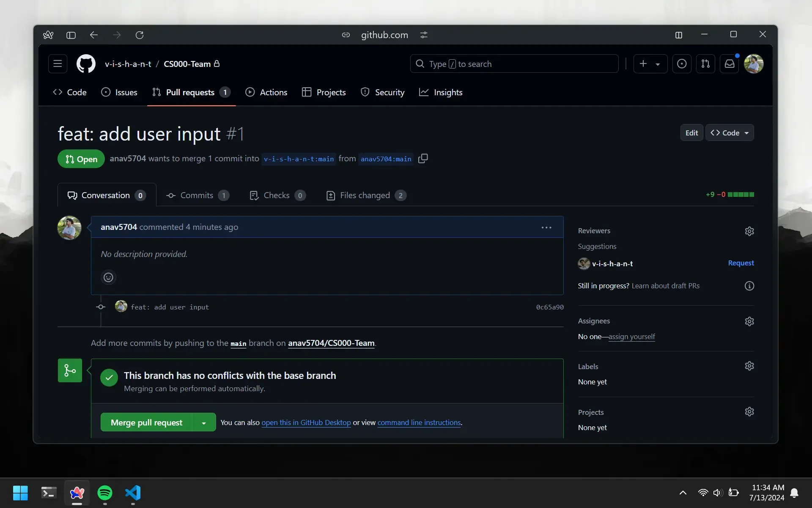Open CS000-Team repository breadcrumb link
The image size is (812, 508).
187,64
